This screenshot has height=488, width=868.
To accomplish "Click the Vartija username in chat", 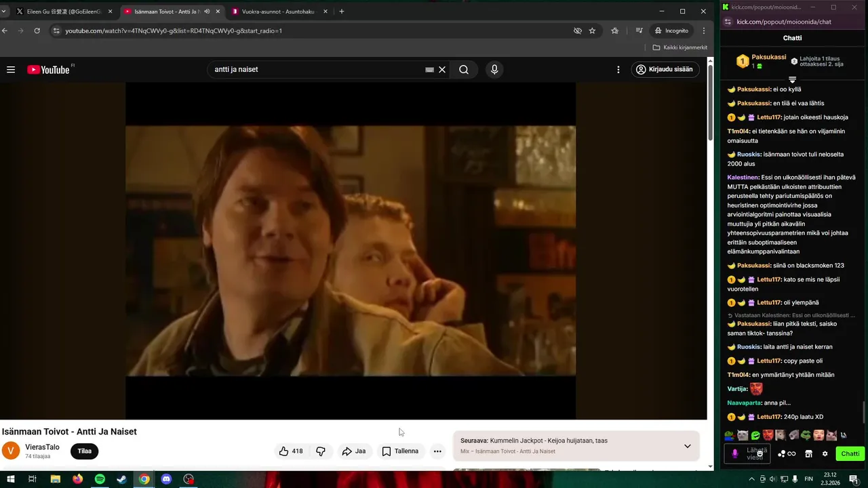I will point(737,389).
